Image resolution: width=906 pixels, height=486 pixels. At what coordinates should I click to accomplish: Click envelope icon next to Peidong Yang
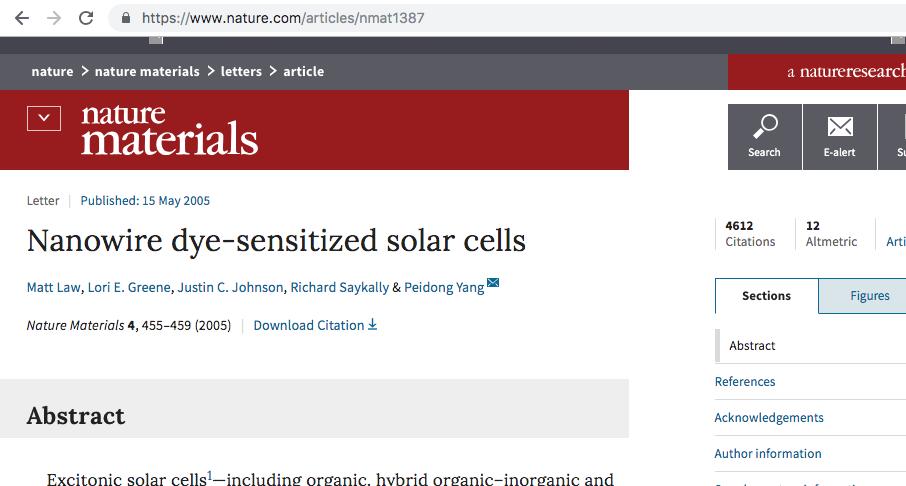pos(493,283)
